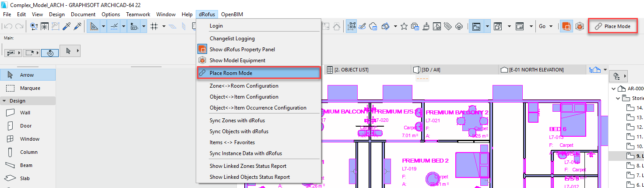Open dropdown next to Snap Guides icon
This screenshot has width=644, height=188.
click(124, 26)
